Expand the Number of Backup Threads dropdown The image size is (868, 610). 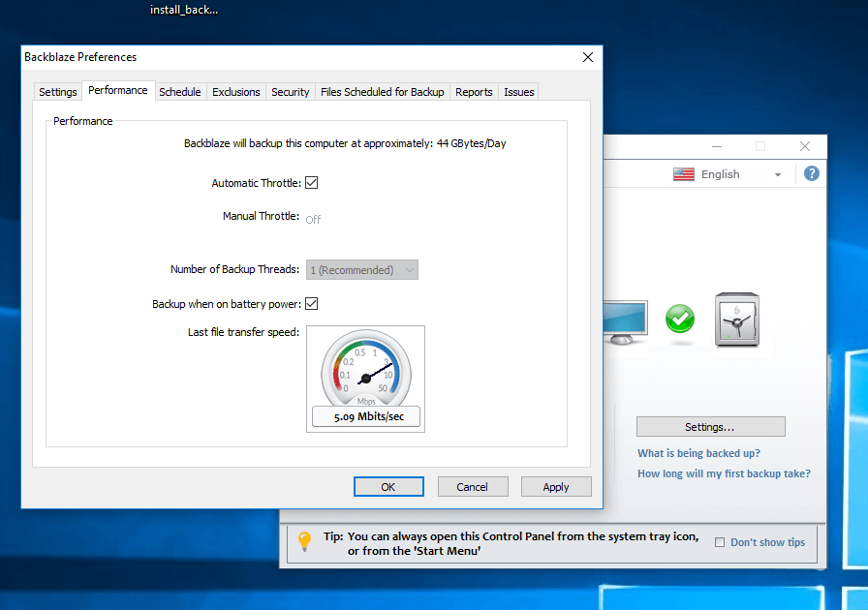coord(362,270)
